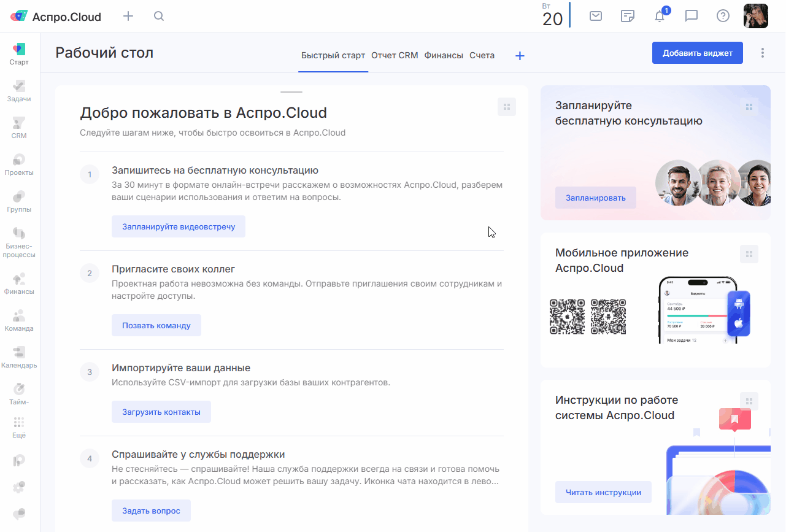
Task: Open Финансы section from sidebar
Action: coord(19,283)
